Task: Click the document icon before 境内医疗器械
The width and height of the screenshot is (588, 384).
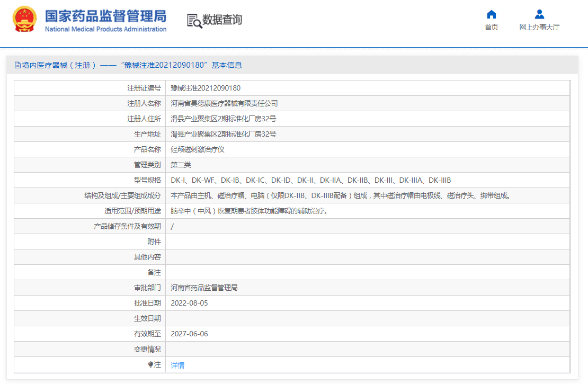Action: tap(17, 65)
